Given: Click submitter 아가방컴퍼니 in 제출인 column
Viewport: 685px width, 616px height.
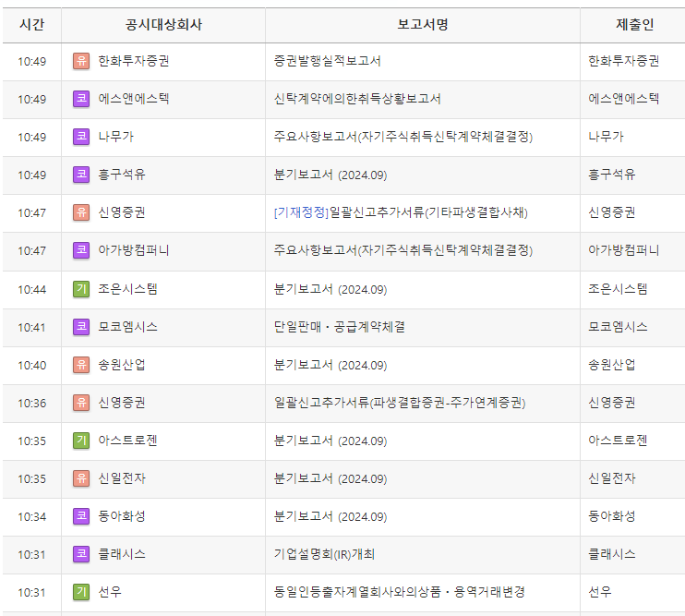Looking at the screenshot, I should 624,250.
